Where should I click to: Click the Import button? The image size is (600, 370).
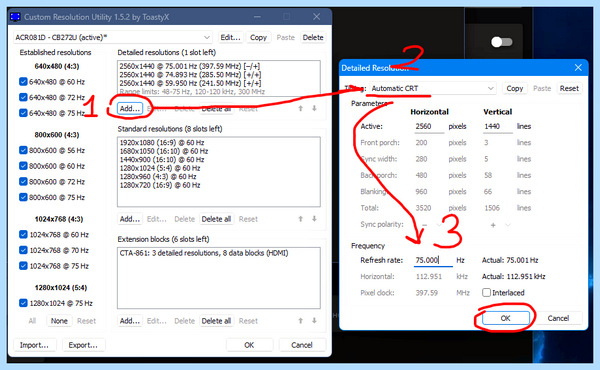click(x=34, y=345)
